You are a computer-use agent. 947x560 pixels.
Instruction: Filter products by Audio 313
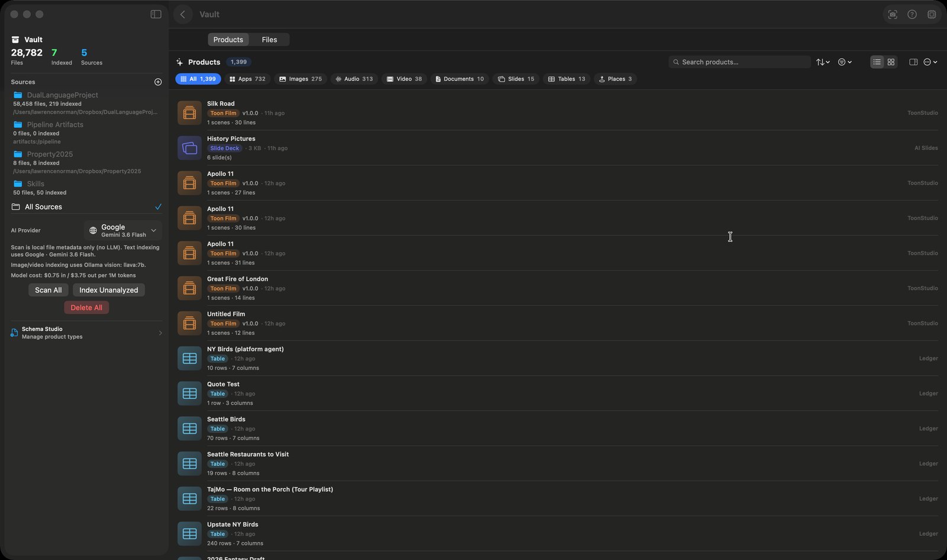click(x=355, y=79)
